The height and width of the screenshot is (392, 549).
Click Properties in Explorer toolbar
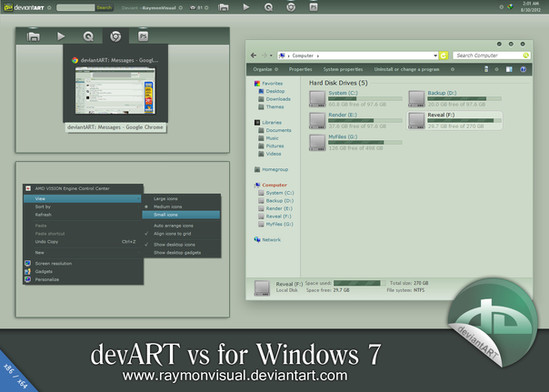pos(300,69)
